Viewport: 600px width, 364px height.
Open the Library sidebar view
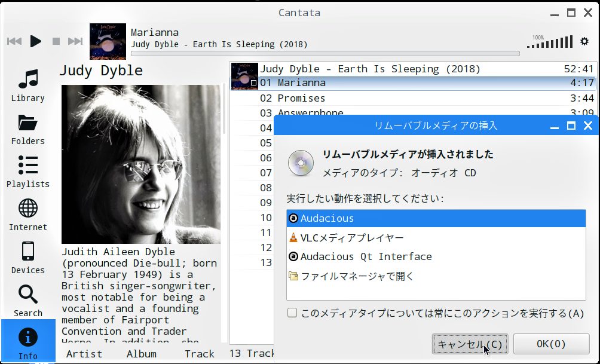point(28,85)
